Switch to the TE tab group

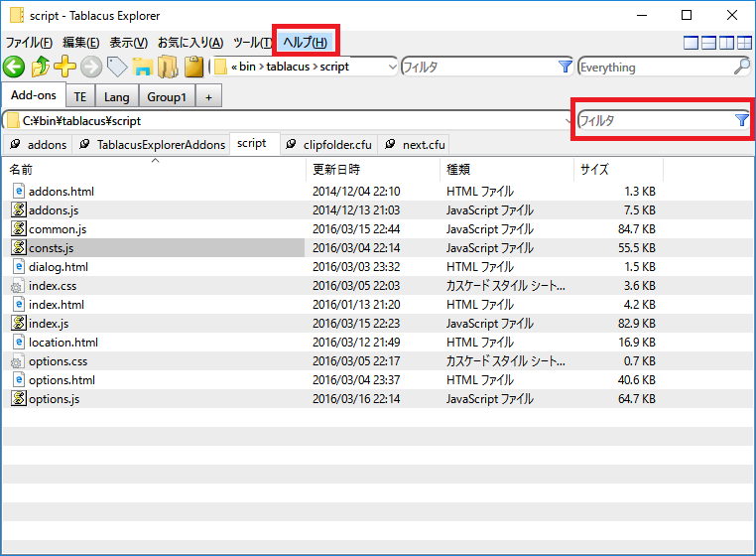80,97
